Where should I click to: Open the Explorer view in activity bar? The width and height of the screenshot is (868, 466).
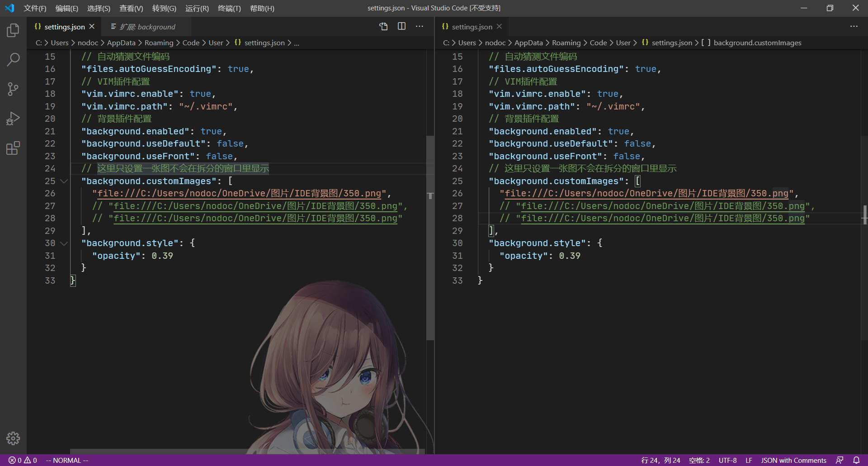point(13,30)
